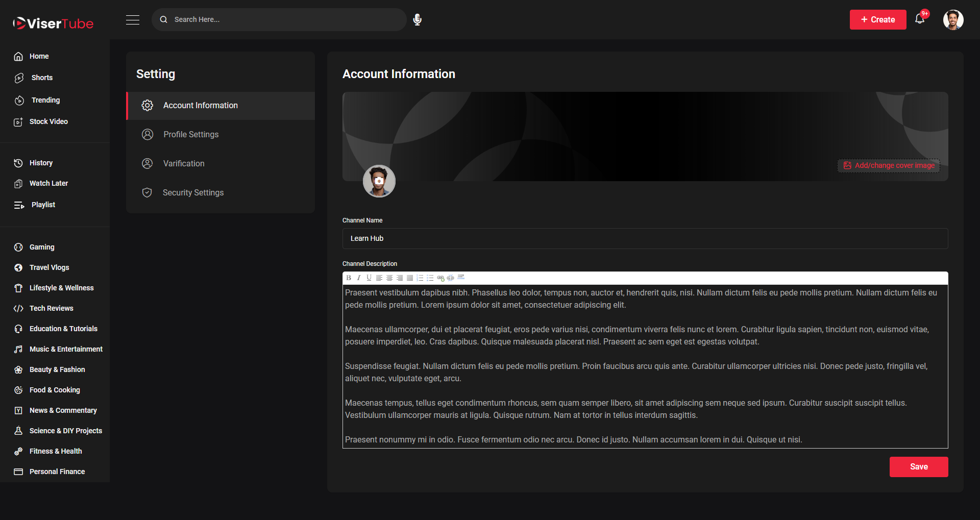Collapse the sidebar with the hamburger menu
Screen dimensions: 980x520
pos(132,20)
